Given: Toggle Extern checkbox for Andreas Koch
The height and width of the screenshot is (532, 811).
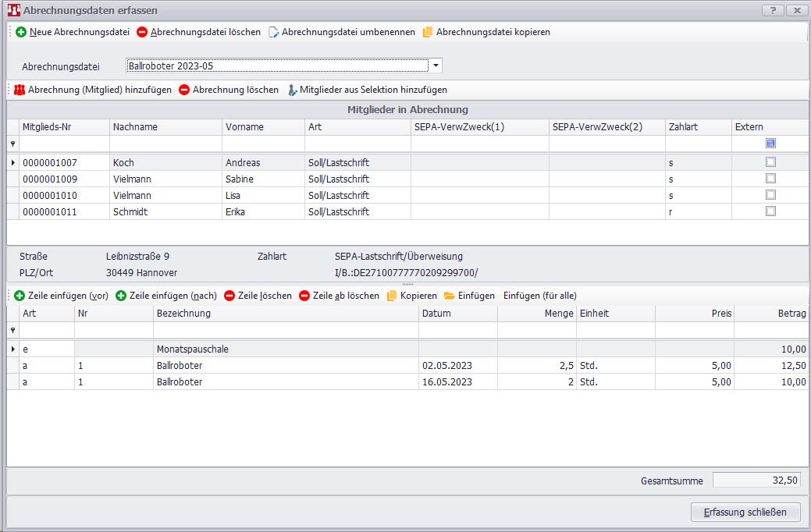Looking at the screenshot, I should coord(770,162).
